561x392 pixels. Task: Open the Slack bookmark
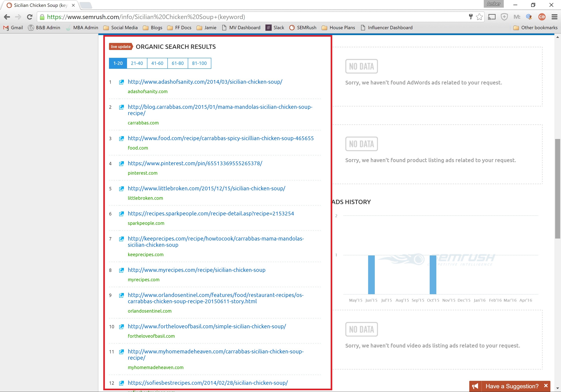275,28
